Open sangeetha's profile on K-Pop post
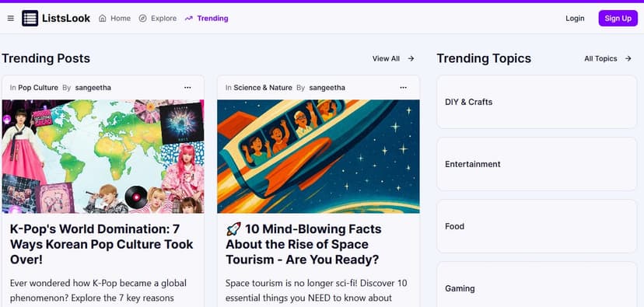Viewport: 644px width, 307px height. (x=93, y=88)
